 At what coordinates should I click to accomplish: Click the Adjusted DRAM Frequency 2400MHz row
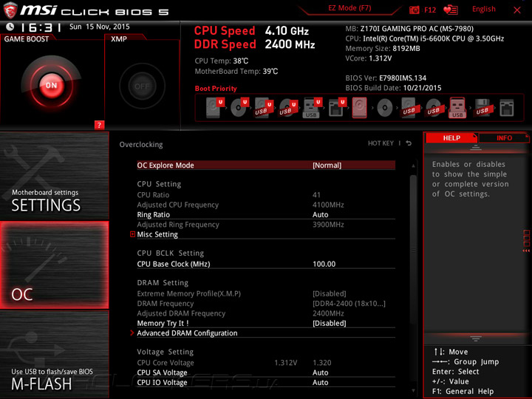(x=266, y=313)
